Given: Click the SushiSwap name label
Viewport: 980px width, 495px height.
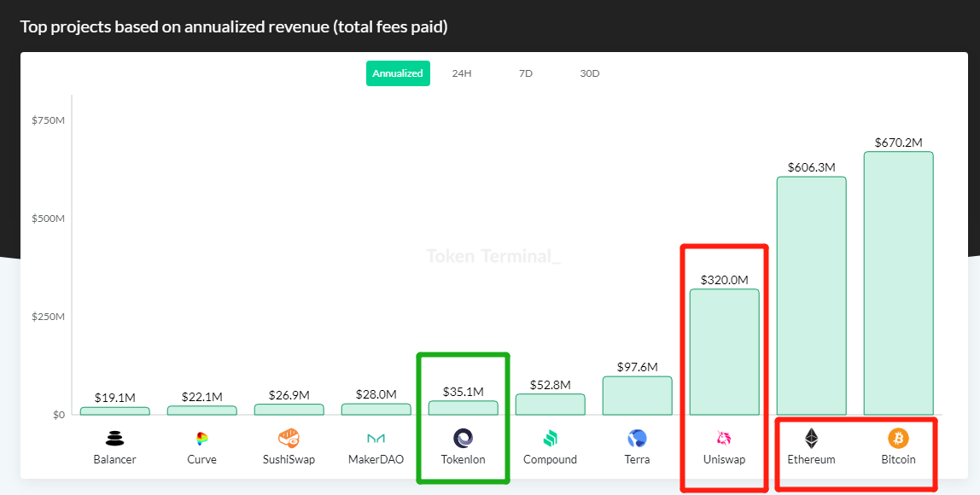Looking at the screenshot, I should point(289,459).
